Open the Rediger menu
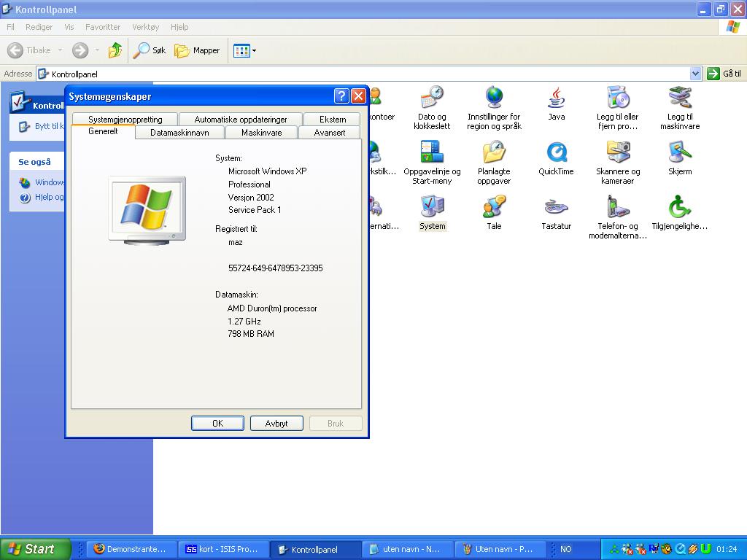This screenshot has height=560, width=747. 39,27
